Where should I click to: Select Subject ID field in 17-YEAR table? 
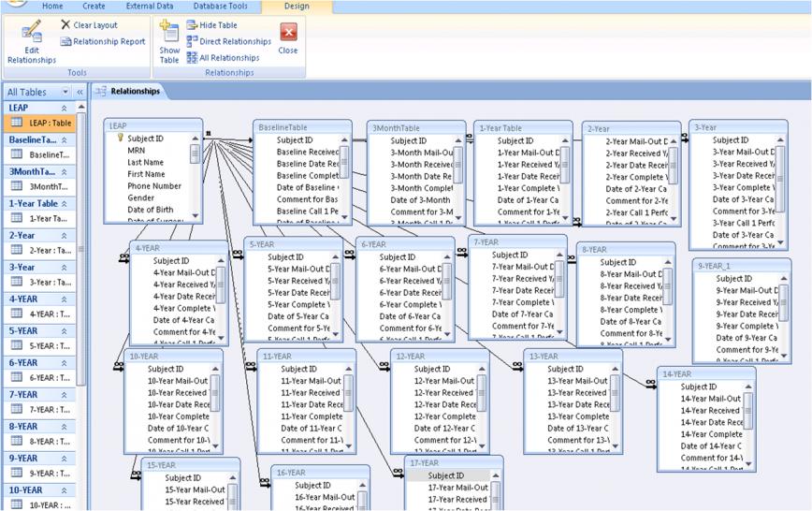pos(445,475)
